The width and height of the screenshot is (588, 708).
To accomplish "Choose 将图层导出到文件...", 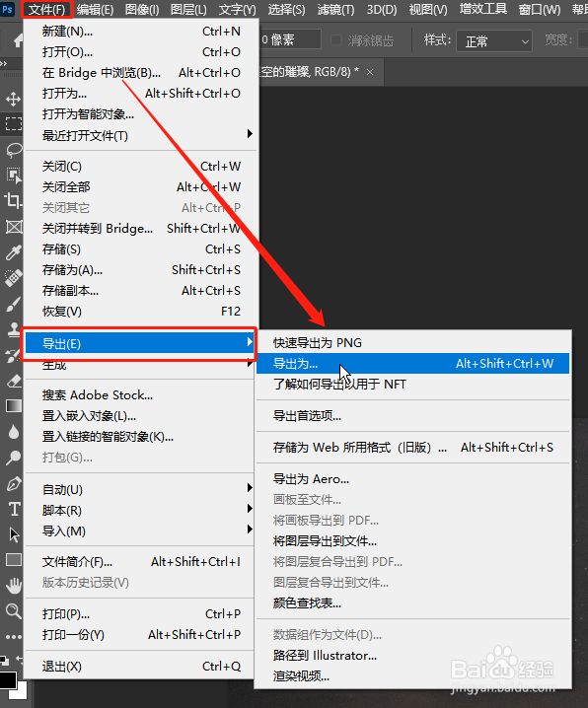I will (x=412, y=541).
